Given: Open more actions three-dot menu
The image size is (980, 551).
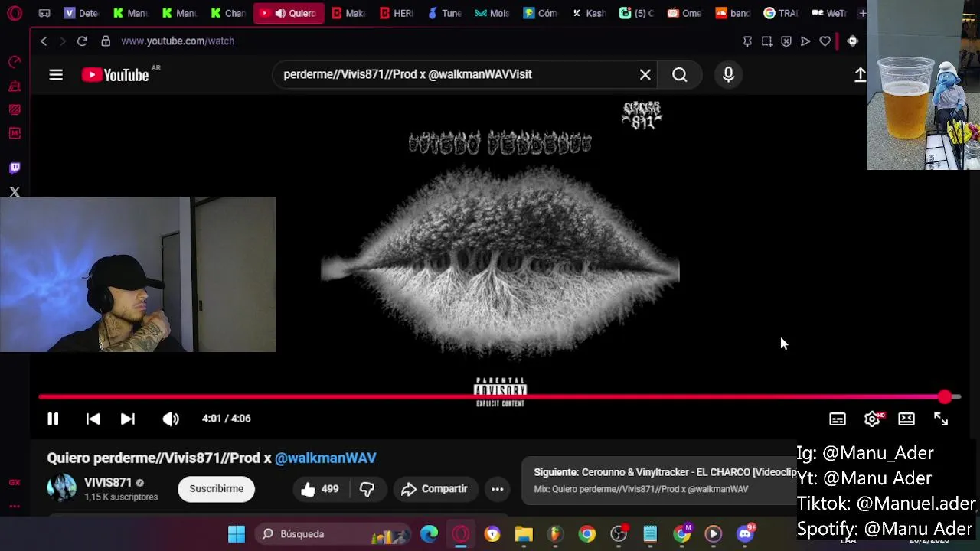Looking at the screenshot, I should (x=497, y=489).
